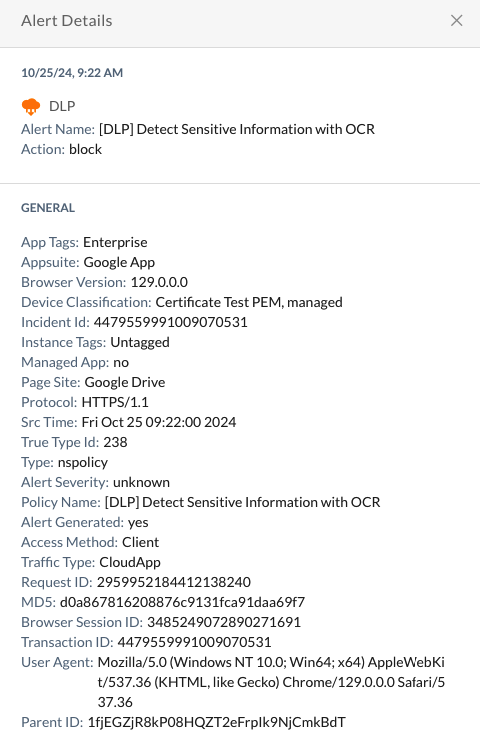Select the GENERAL section heading
480x740 pixels.
point(48,208)
